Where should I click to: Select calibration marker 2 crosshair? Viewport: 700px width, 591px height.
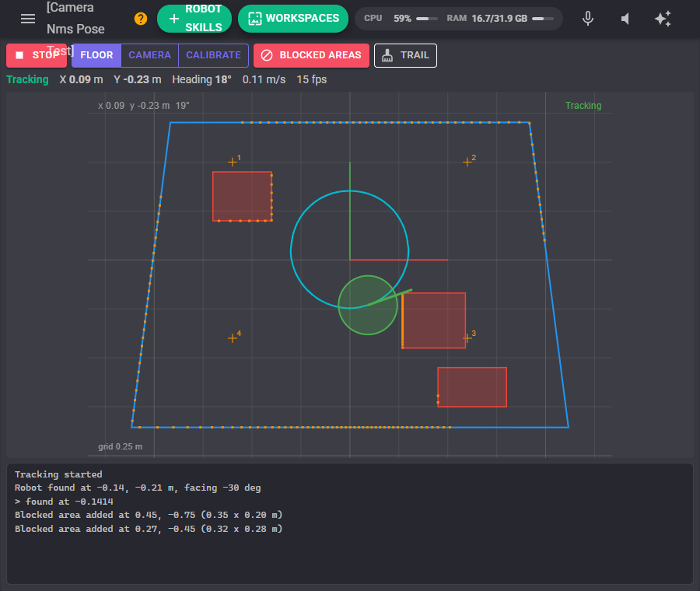click(467, 162)
